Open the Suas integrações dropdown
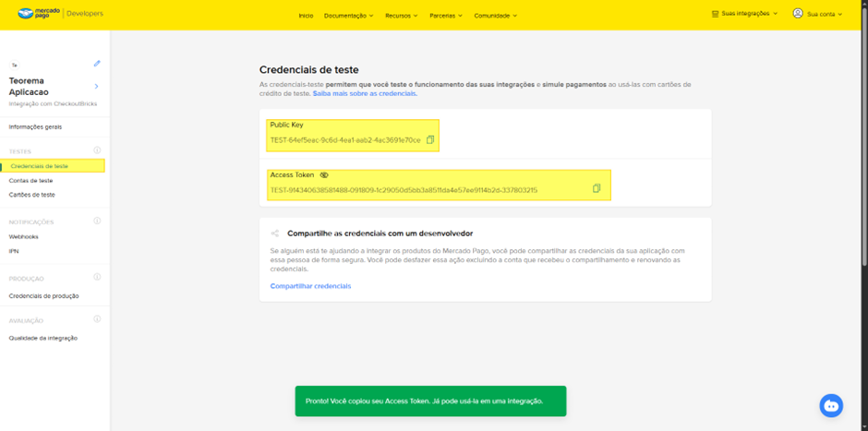The width and height of the screenshot is (868, 431). click(744, 13)
